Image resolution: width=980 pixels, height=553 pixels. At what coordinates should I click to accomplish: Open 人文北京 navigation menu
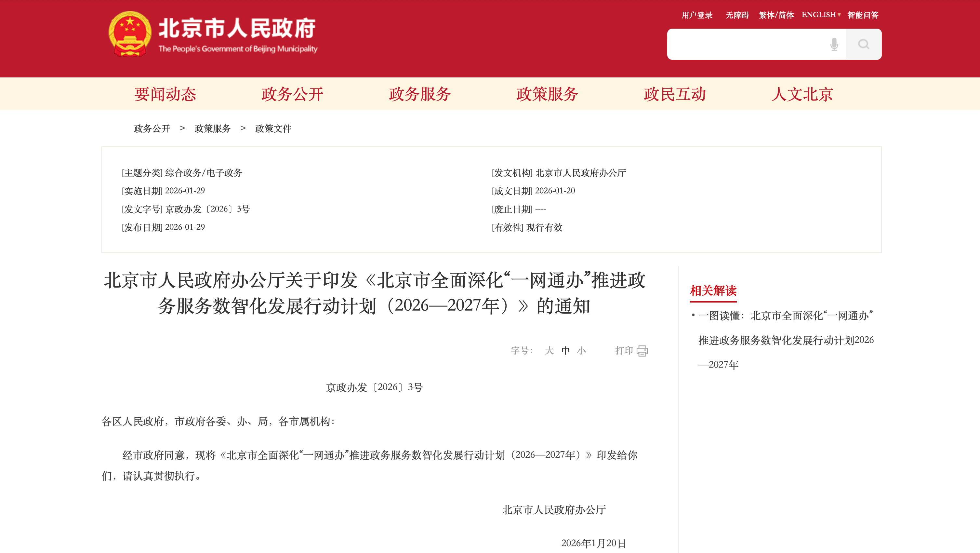(x=802, y=94)
